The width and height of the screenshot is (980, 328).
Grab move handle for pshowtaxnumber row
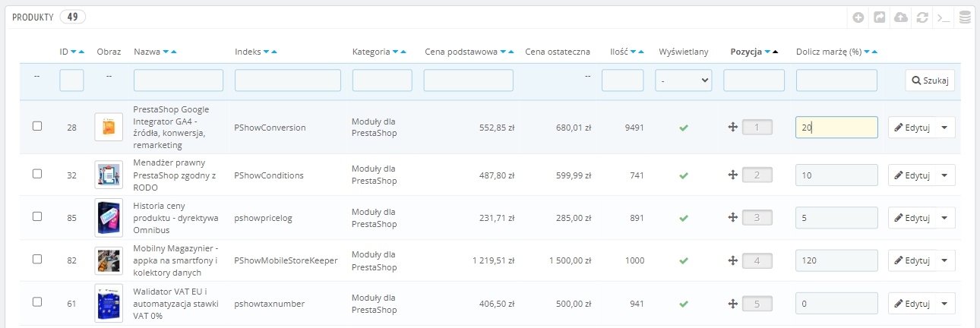[733, 304]
